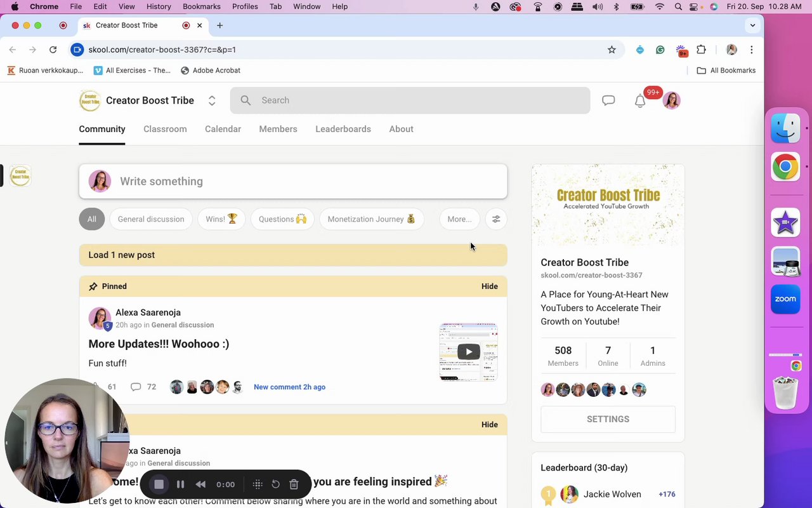Open the chat messages icon
The width and height of the screenshot is (812, 508).
click(608, 100)
